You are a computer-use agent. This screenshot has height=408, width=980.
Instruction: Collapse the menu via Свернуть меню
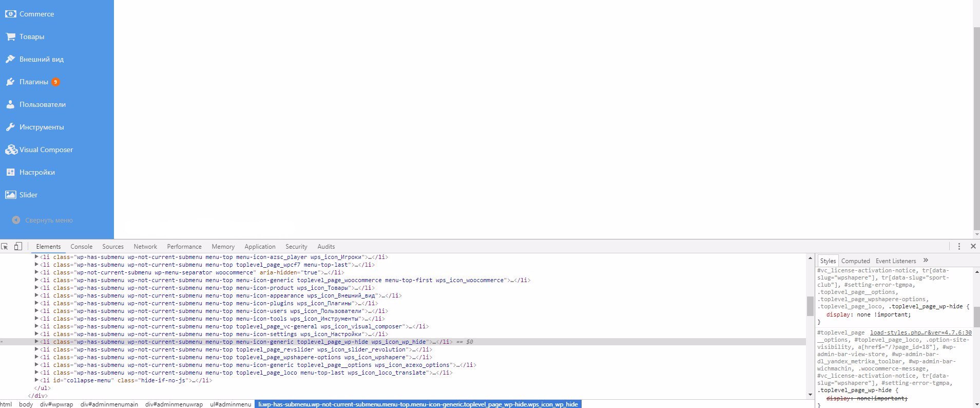point(49,220)
